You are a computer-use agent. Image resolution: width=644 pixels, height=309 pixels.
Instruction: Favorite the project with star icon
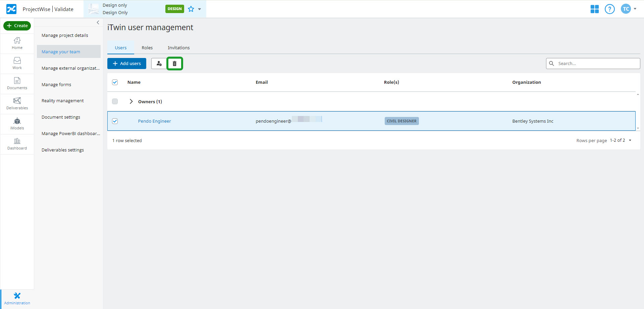[x=191, y=9]
